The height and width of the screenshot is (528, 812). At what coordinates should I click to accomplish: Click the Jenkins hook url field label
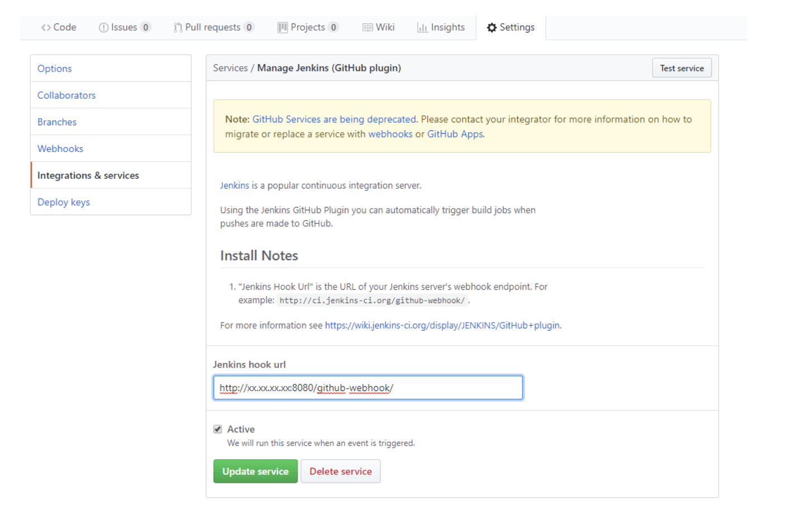[x=249, y=364]
